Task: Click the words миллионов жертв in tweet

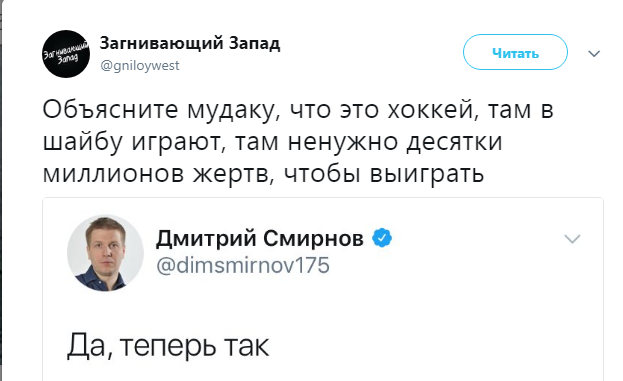Action: click(159, 174)
